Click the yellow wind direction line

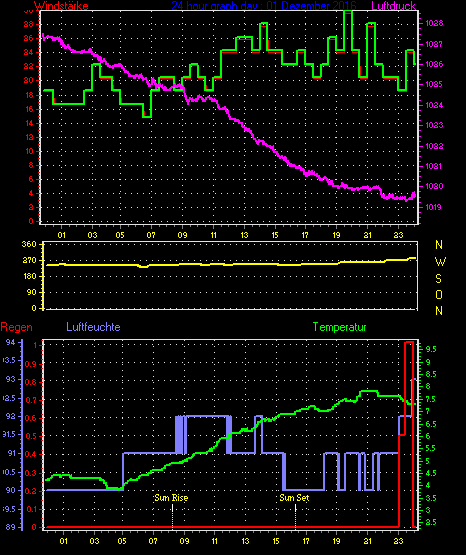pyautogui.click(x=231, y=264)
